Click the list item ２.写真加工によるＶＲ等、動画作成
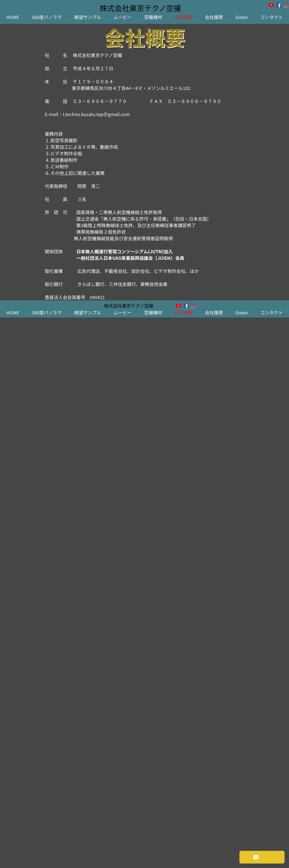 [x=81, y=147]
